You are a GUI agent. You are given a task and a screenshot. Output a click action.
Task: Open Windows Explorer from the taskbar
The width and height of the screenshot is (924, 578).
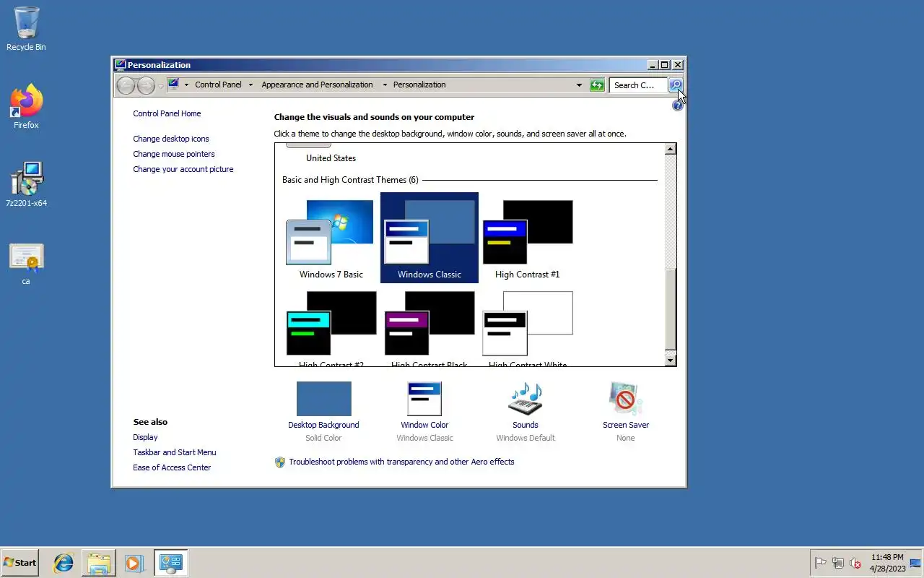pyautogui.click(x=99, y=563)
